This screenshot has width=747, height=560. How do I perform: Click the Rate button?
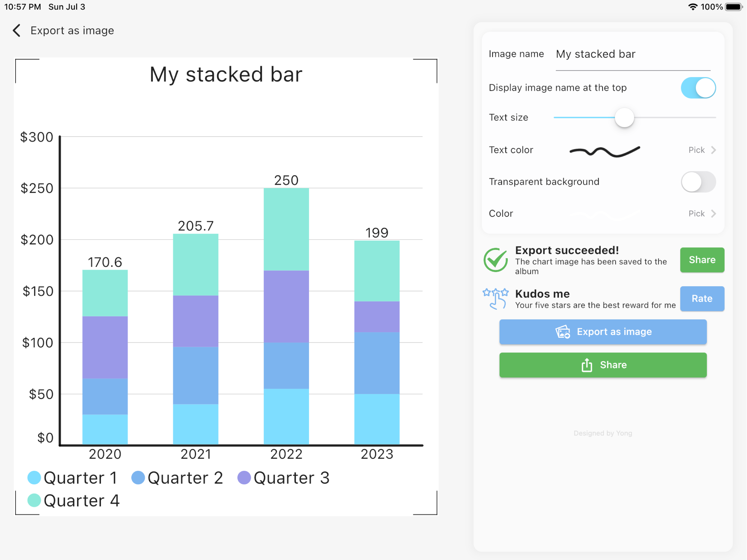click(702, 299)
